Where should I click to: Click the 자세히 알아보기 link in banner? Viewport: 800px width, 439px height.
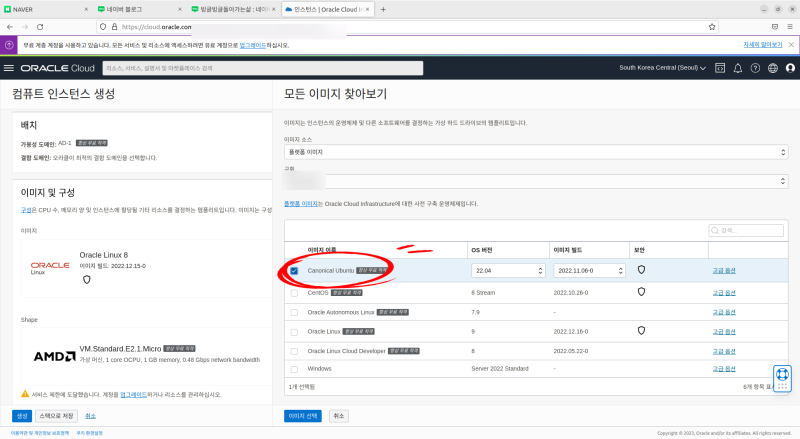[762, 45]
